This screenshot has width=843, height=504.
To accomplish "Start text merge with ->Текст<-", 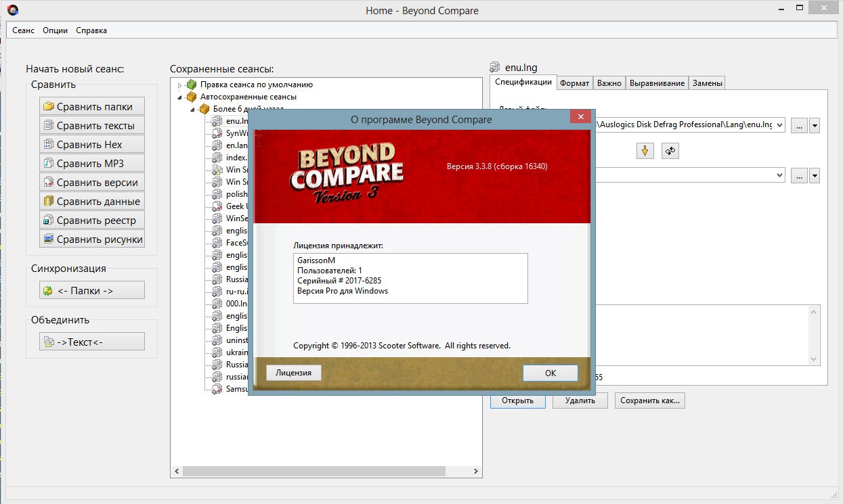I will (92, 342).
